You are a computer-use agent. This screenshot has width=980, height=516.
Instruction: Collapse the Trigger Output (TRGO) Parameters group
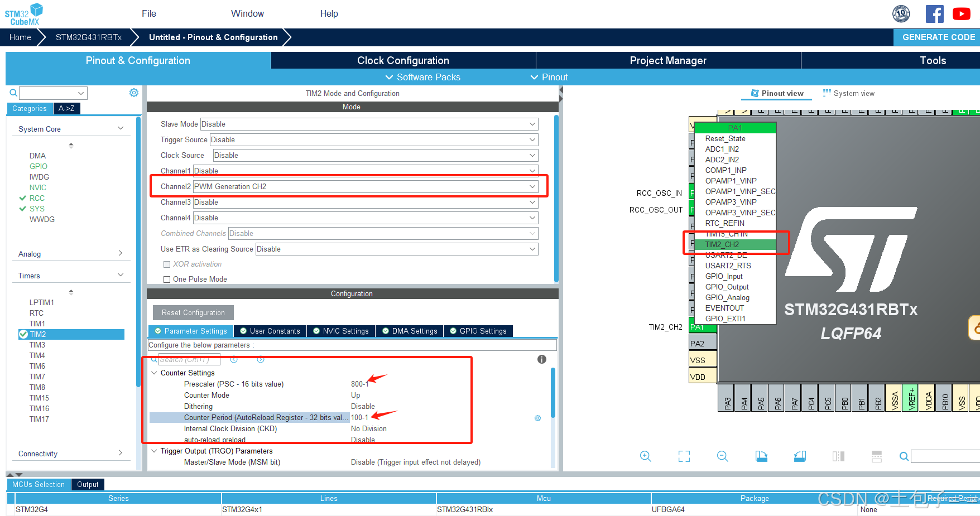[x=154, y=451]
